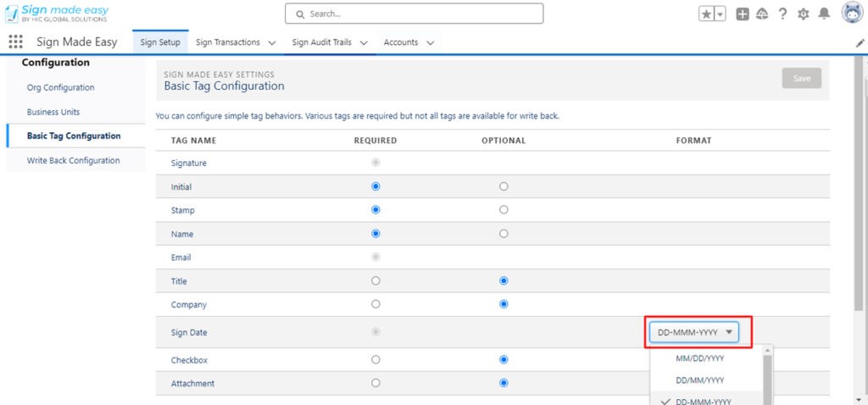Open Write Back Configuration settings
The height and width of the screenshot is (405, 868).
coord(73,160)
